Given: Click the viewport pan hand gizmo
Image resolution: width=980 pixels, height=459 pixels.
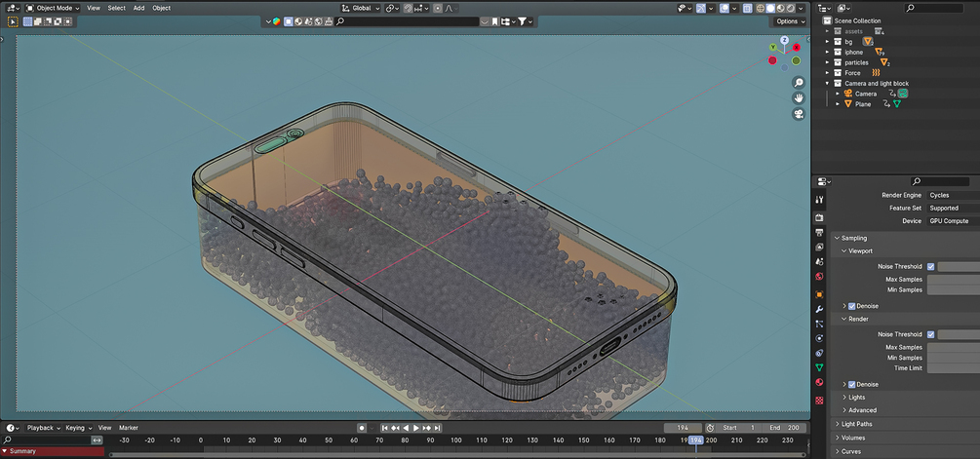Looking at the screenshot, I should click(x=798, y=98).
